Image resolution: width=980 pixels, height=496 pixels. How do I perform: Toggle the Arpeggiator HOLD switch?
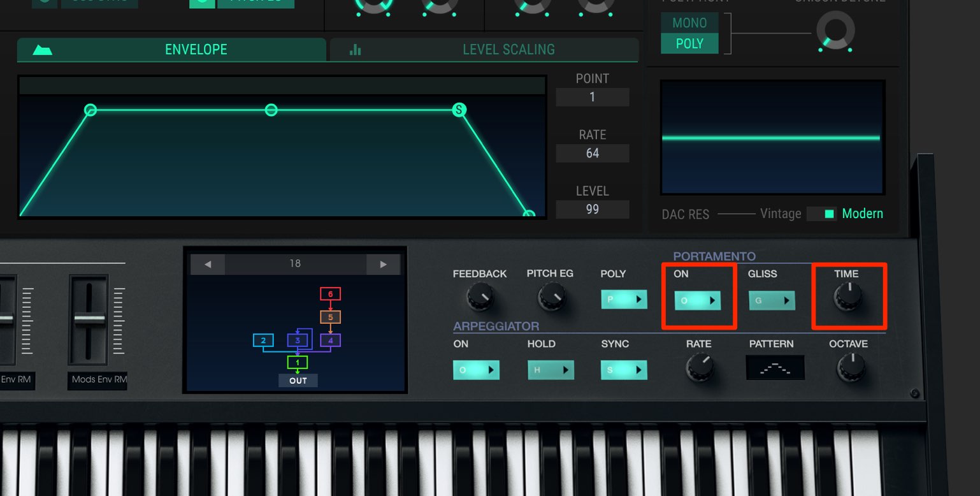tap(551, 370)
